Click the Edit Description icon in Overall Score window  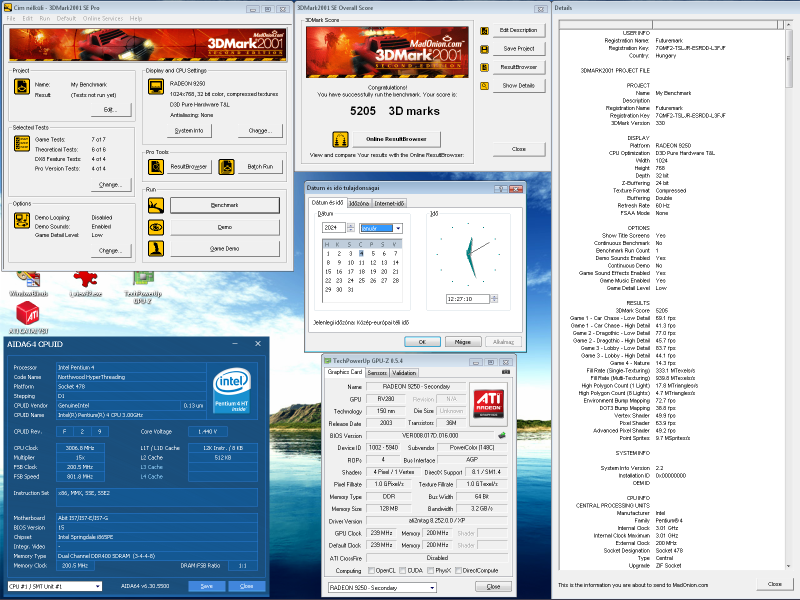(484, 31)
